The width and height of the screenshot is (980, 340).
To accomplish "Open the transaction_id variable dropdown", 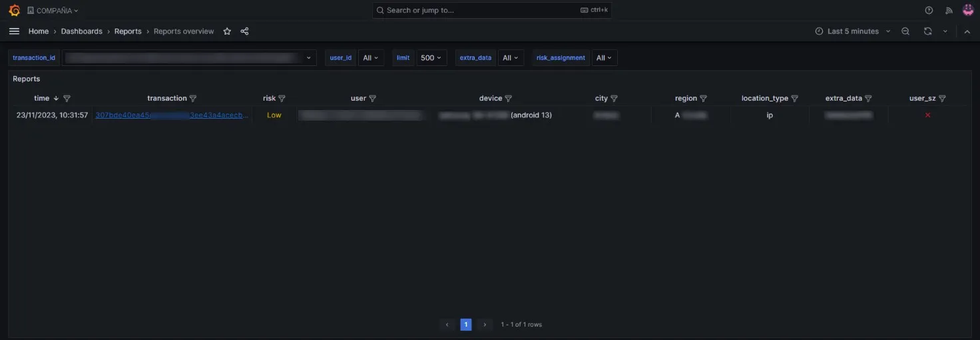I will (x=189, y=58).
